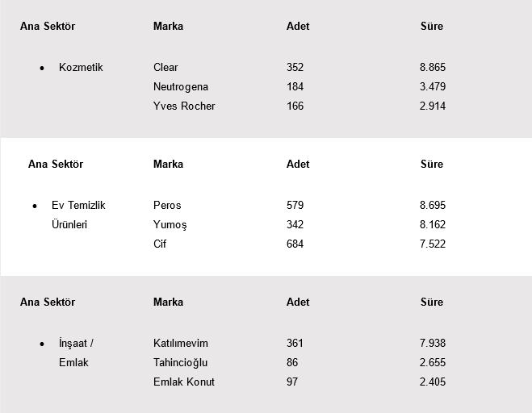This screenshot has height=413, width=532.
Task: Select Katılımevim duration value 7.938
Action: [x=433, y=343]
